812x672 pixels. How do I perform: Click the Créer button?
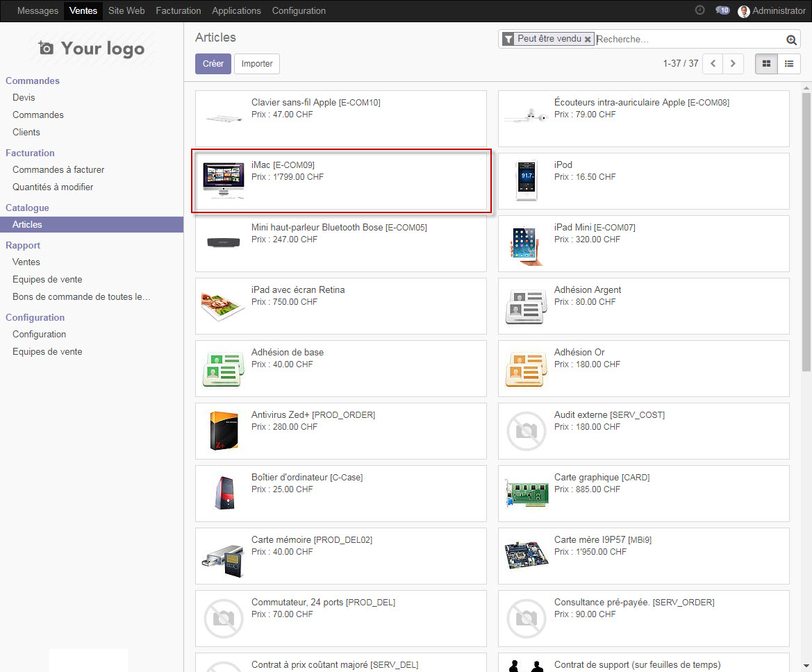(213, 64)
